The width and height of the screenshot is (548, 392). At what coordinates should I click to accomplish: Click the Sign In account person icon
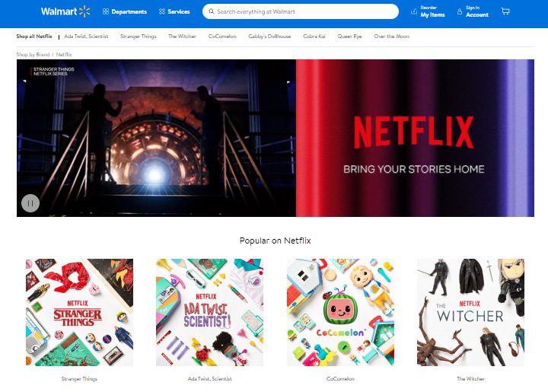coord(458,11)
